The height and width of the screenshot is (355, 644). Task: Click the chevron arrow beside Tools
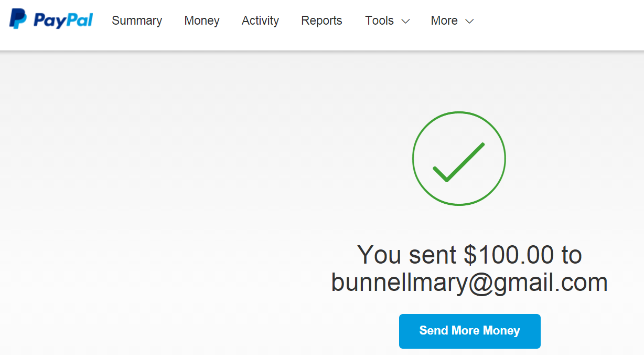[x=405, y=22]
